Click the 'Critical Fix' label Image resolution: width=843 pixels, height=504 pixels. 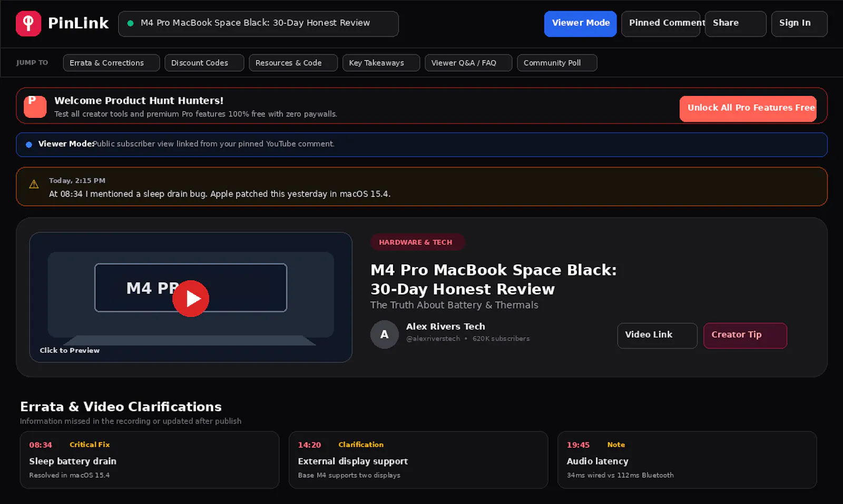(x=90, y=444)
